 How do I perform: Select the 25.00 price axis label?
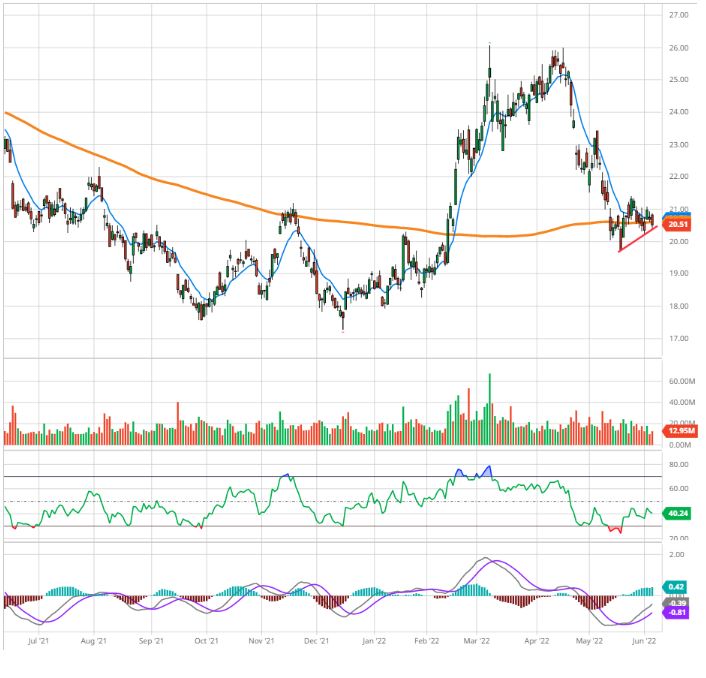click(678, 80)
